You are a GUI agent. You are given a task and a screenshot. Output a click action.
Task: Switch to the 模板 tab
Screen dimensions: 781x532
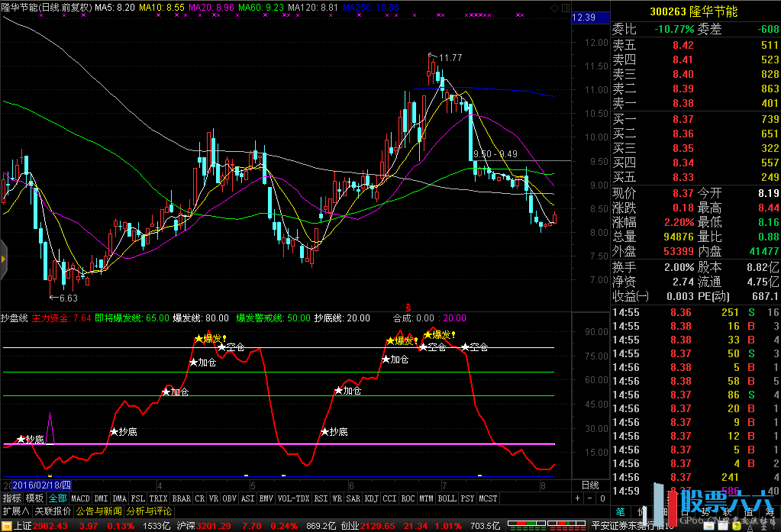click(34, 498)
